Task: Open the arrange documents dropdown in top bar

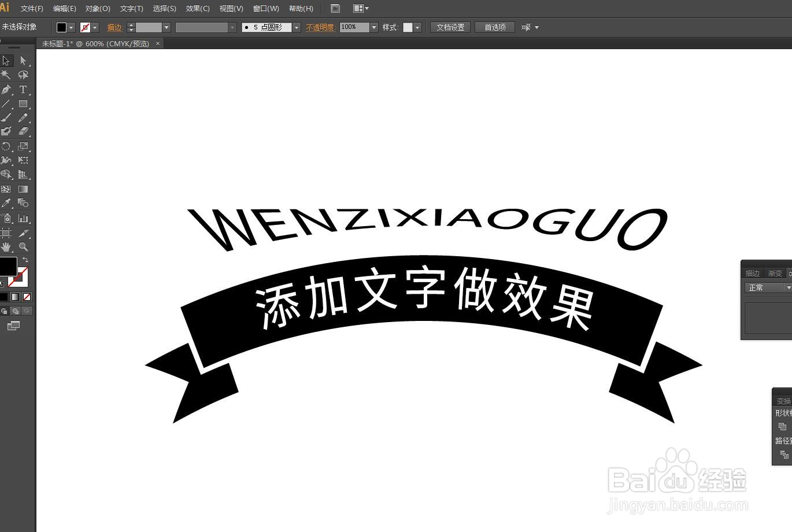Action: click(x=361, y=9)
